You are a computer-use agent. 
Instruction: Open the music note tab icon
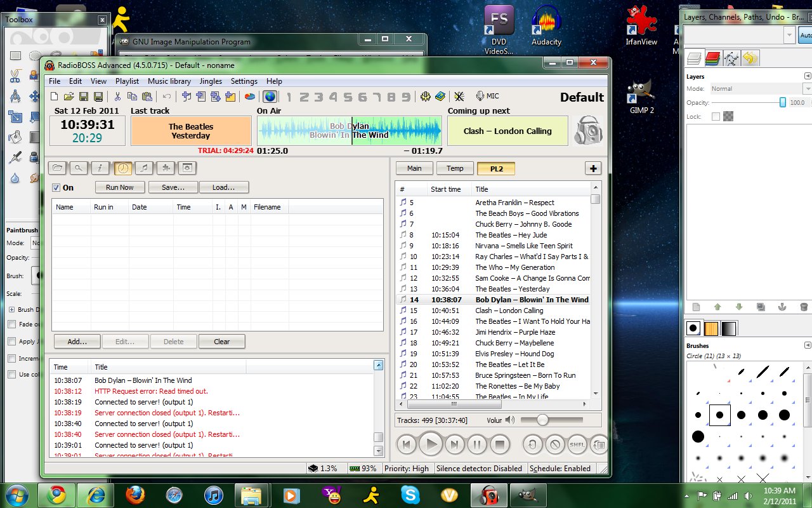coord(145,168)
